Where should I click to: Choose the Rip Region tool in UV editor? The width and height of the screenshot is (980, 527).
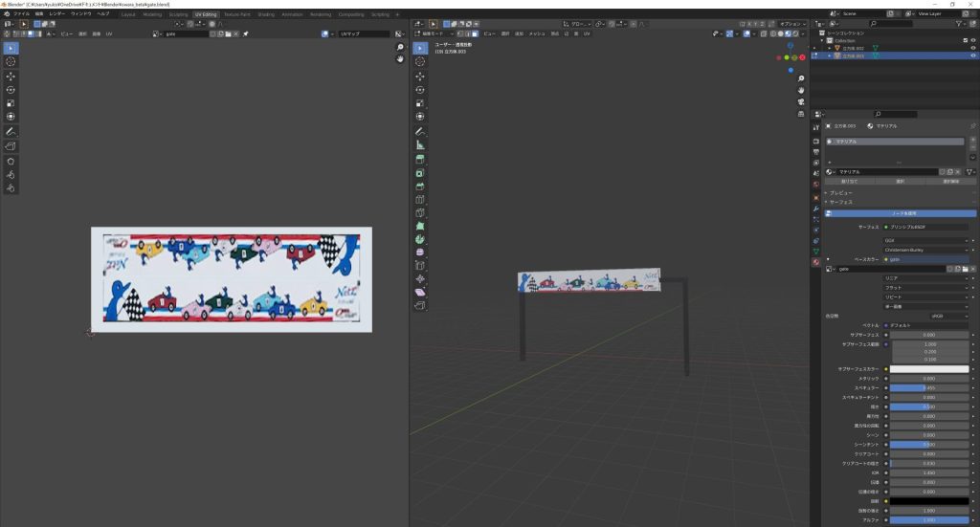tap(11, 146)
